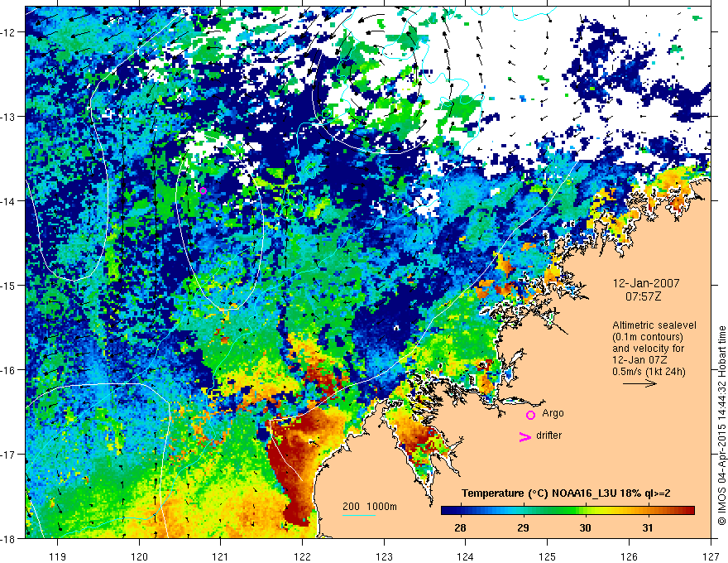
Task: Click the color bar label 29
Action: pyautogui.click(x=523, y=527)
